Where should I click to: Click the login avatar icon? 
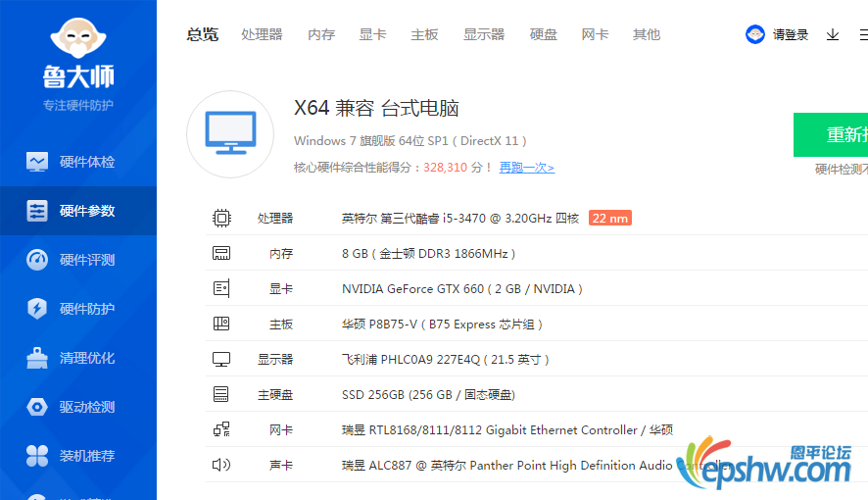coord(755,34)
